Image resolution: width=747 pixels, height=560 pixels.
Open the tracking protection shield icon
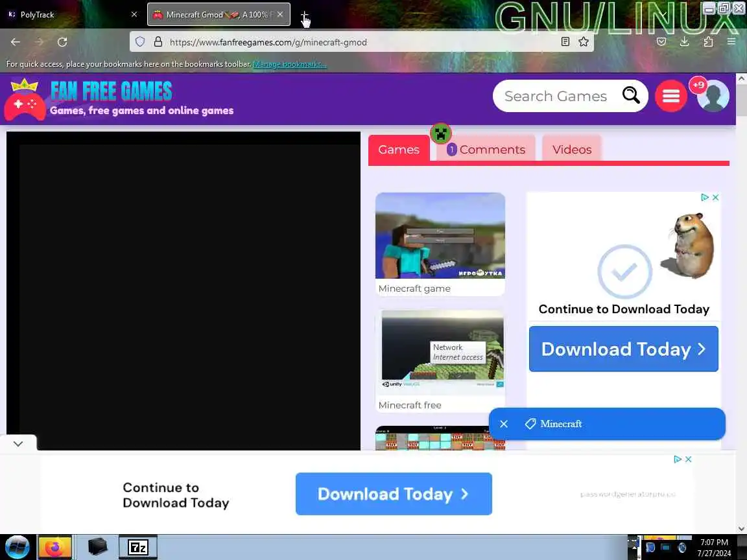click(140, 42)
